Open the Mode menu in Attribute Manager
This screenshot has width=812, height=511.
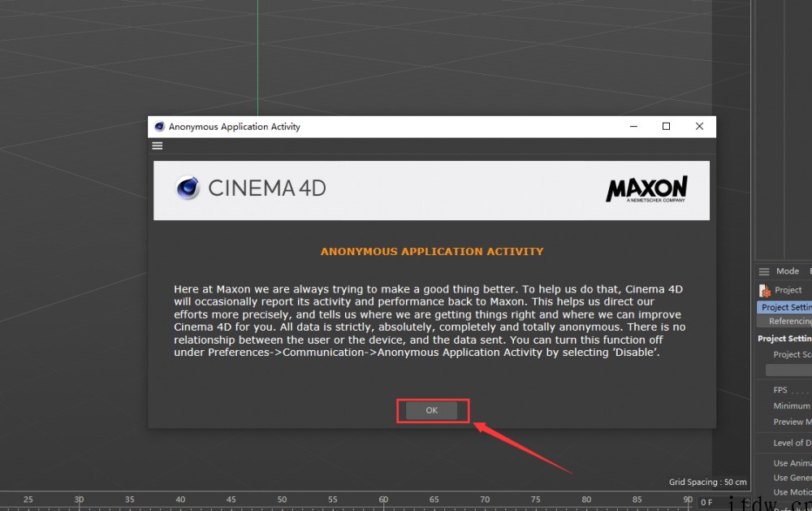[x=787, y=271]
